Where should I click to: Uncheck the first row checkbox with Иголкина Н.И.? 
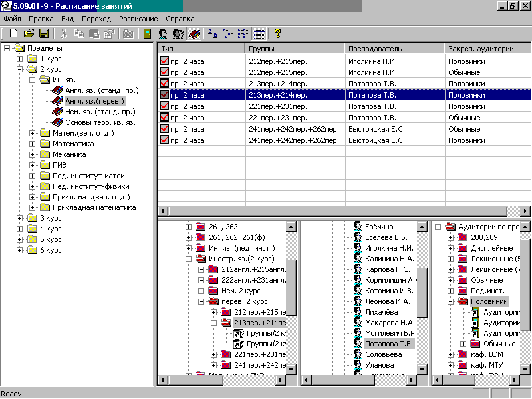[x=164, y=61]
